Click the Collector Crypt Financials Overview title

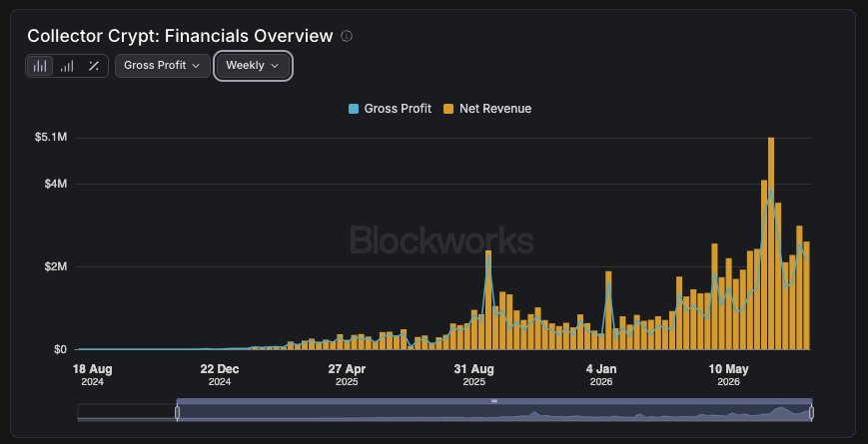[180, 36]
